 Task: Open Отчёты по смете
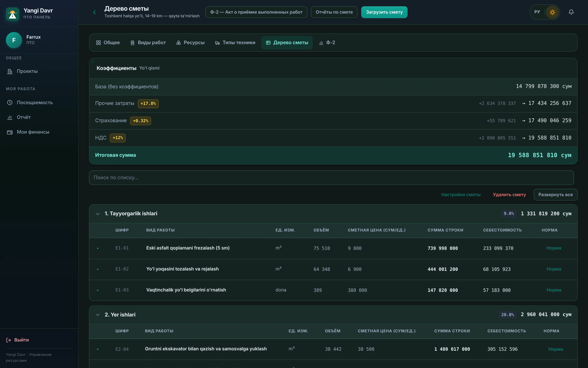click(334, 12)
